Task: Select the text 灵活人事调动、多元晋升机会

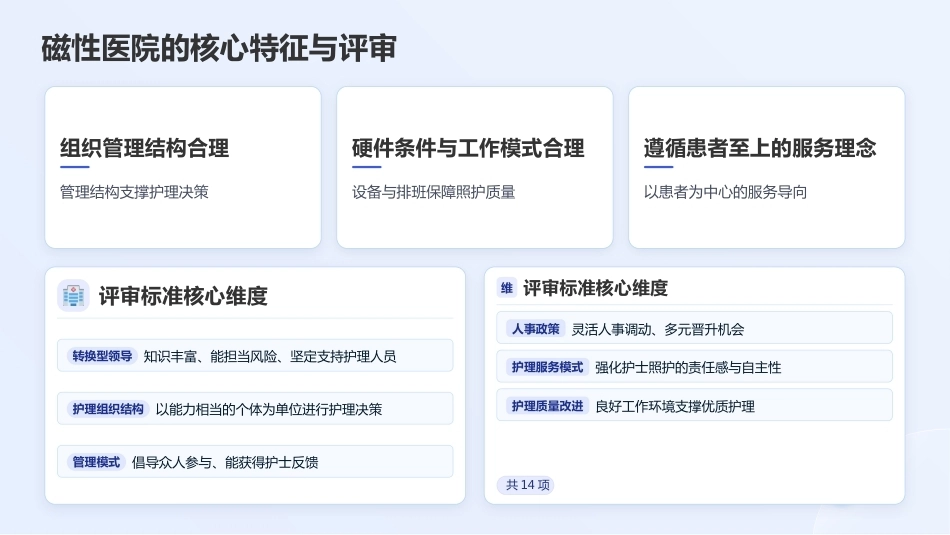Action: [x=657, y=330]
